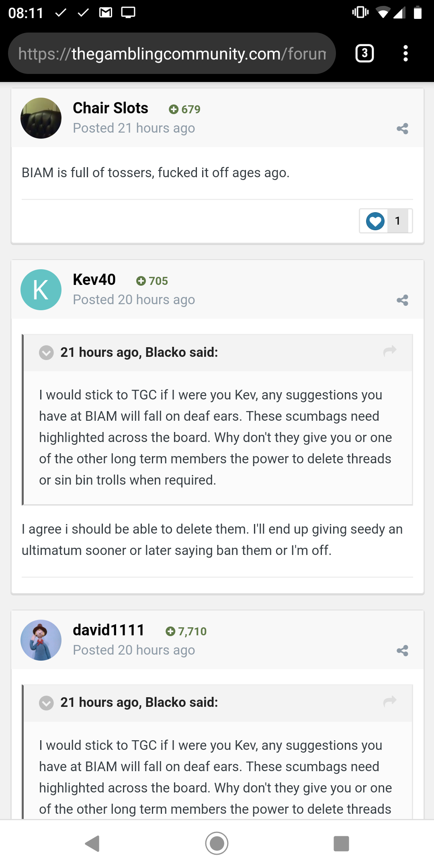Like Chair Slots' post with heart icon
This screenshot has height=868, width=434.
click(x=375, y=221)
